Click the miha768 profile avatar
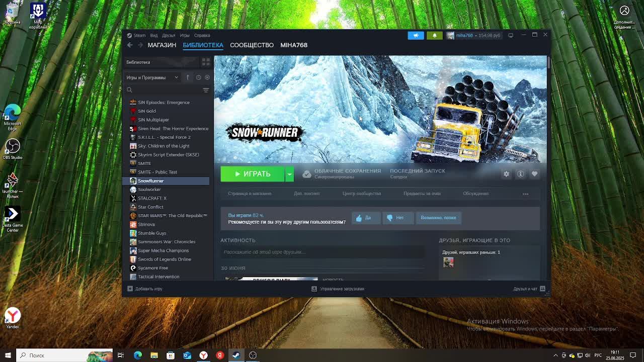 tap(450, 35)
